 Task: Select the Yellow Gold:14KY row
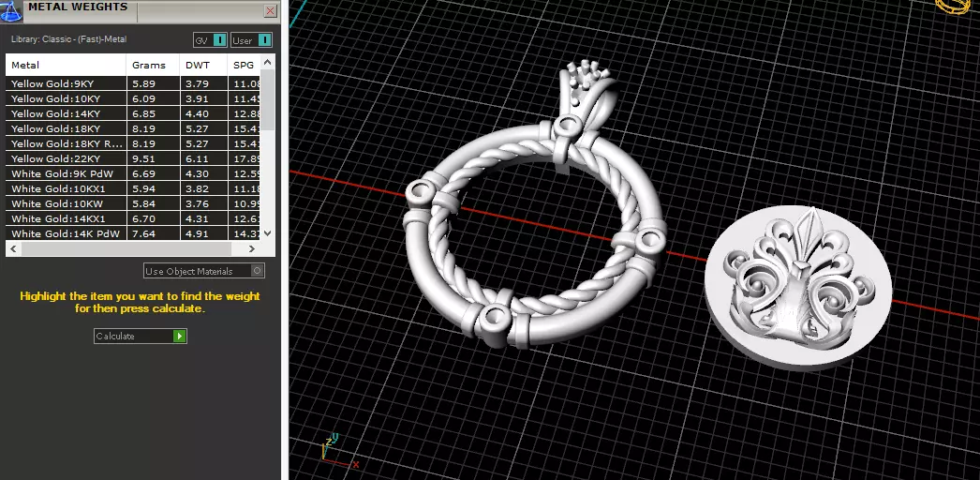tap(132, 113)
